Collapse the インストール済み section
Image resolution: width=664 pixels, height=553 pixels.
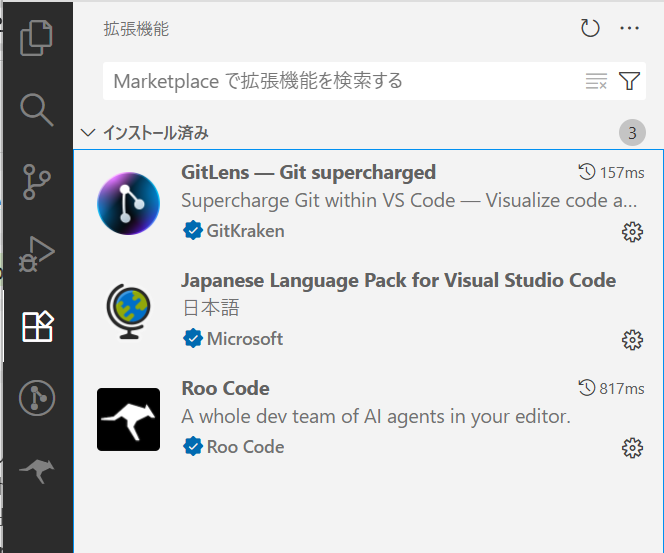click(x=88, y=133)
